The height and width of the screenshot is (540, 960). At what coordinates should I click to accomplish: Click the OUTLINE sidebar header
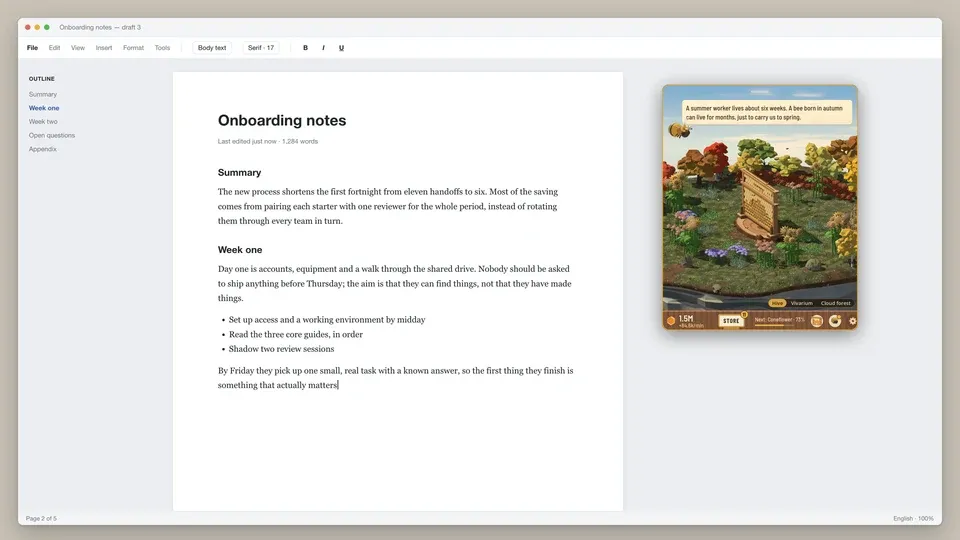tap(42, 79)
